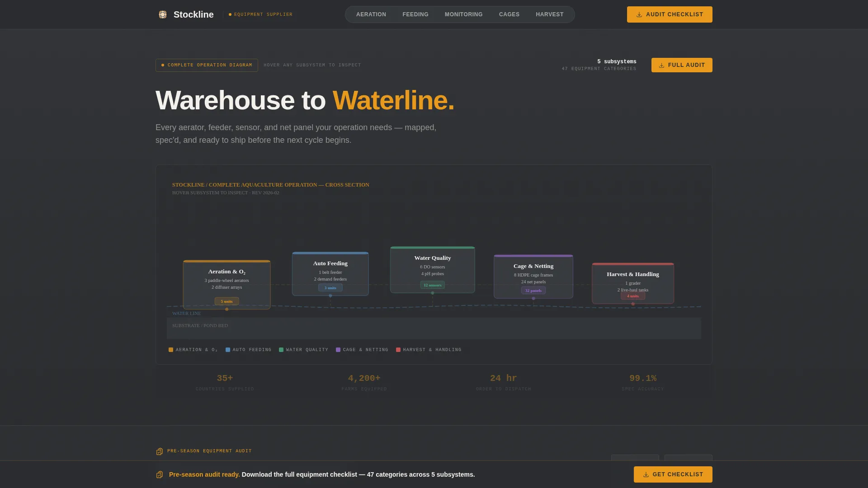Viewport: 868px width, 488px height.
Task: Click the '4,200+' farms equipped stat
Action: (x=364, y=378)
